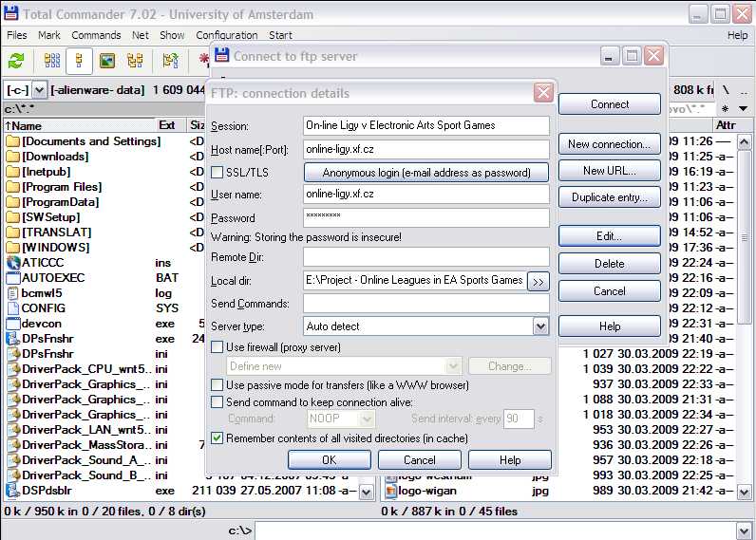
Task: Select the SWSetup folder icon
Action: [12, 217]
